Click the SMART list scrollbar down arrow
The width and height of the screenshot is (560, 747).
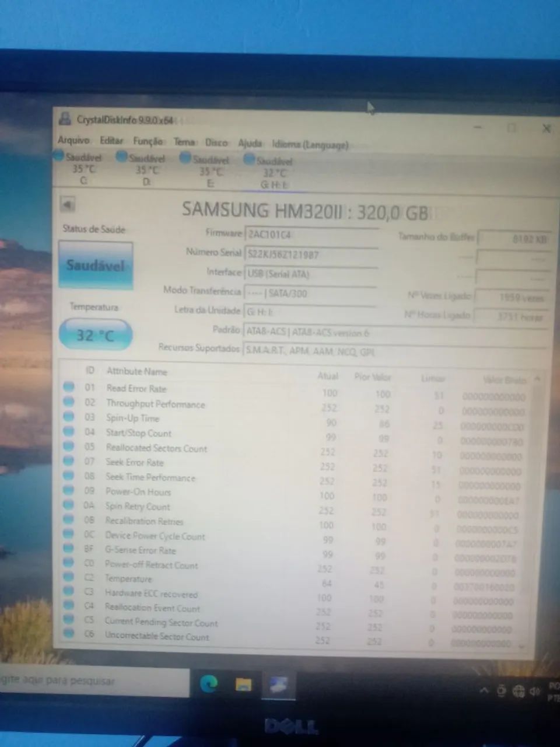tap(521, 646)
